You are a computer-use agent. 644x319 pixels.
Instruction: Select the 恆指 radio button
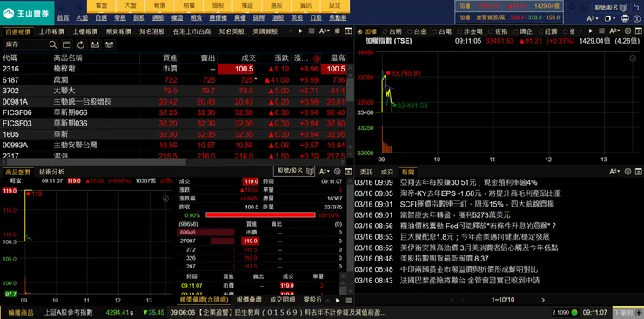(490, 31)
